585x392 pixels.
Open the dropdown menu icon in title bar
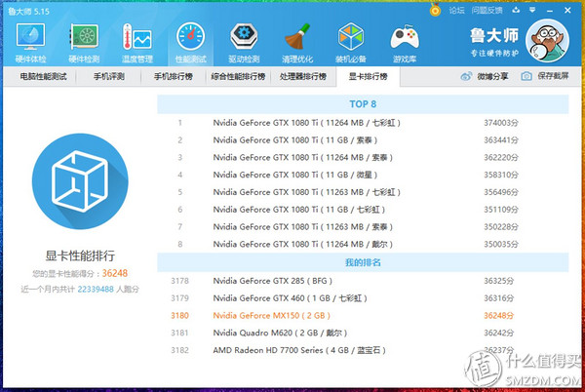(532, 10)
